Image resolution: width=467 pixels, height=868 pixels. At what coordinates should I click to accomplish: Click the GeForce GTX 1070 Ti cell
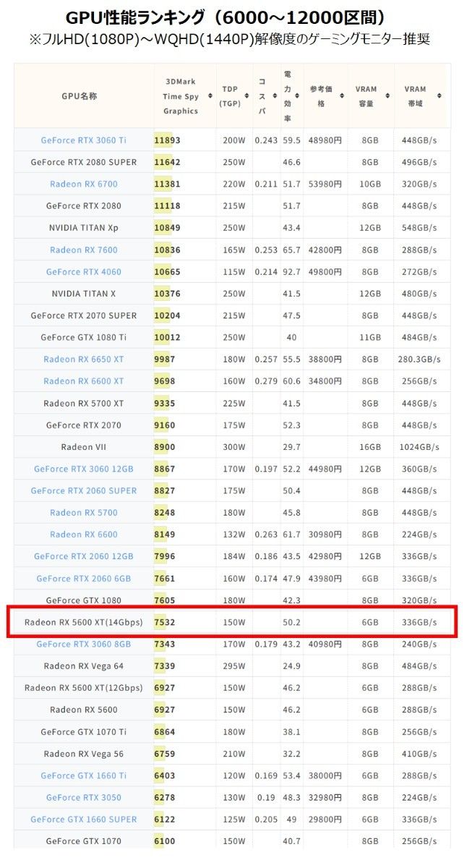84,732
